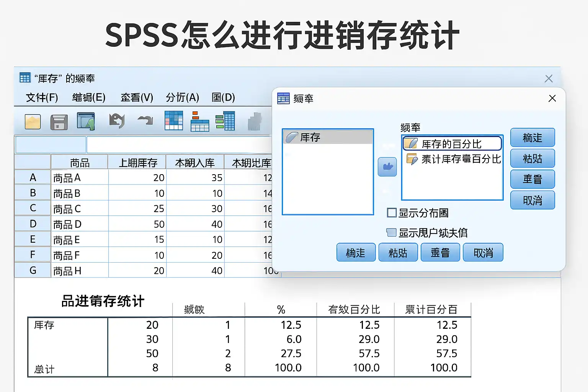Image resolution: width=588 pixels, height=392 pixels.
Task: Click the 总计 row label in the output table
Action: pyautogui.click(x=44, y=369)
